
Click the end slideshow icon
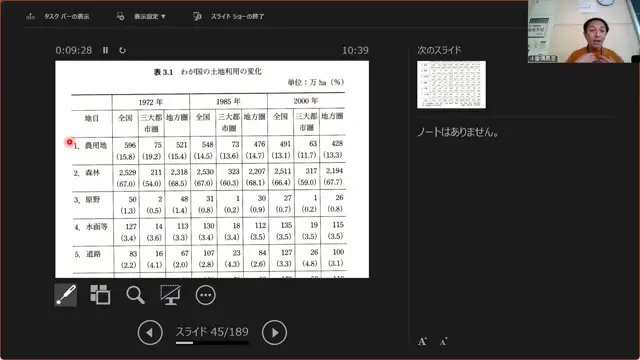(197, 16)
